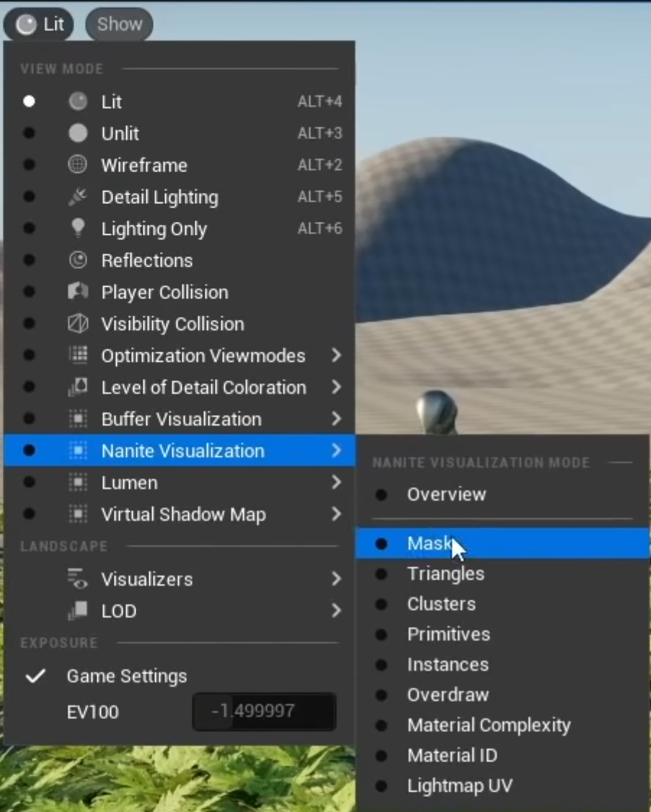Toggle the Game Settings checkmark
The image size is (651, 812).
[x=35, y=676]
